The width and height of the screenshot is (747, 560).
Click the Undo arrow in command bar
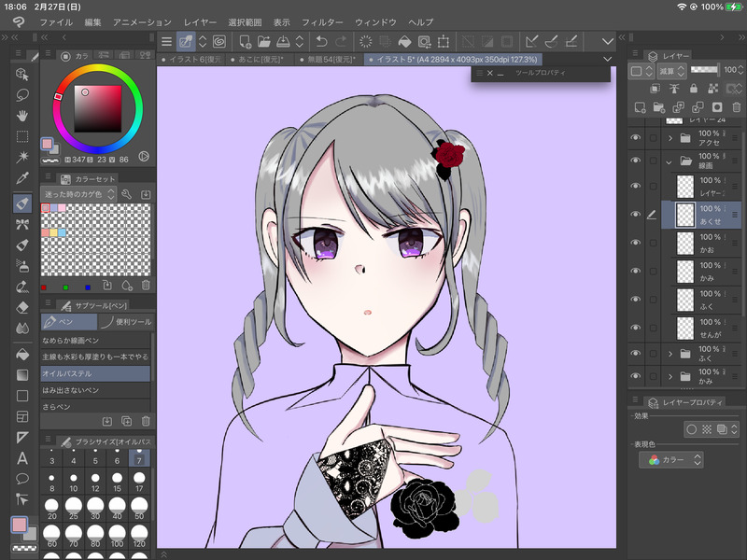(321, 42)
